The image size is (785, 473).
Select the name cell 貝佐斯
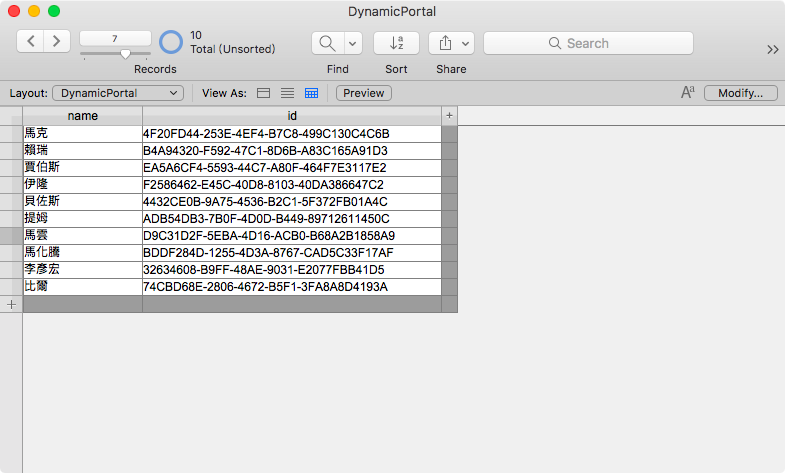[83, 202]
